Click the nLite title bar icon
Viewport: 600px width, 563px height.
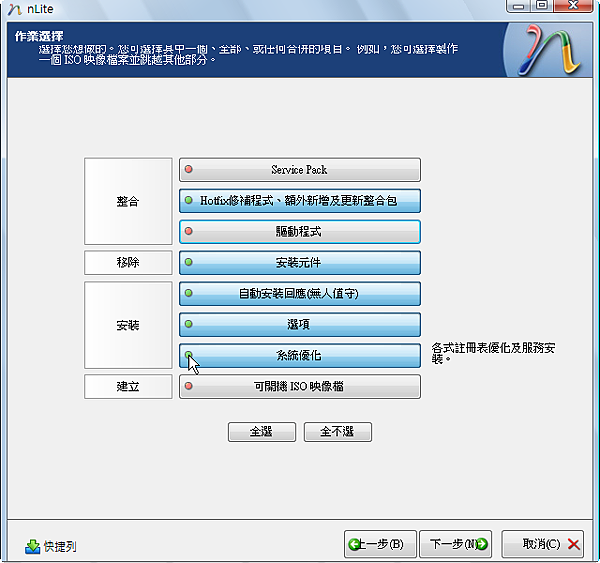coord(15,9)
